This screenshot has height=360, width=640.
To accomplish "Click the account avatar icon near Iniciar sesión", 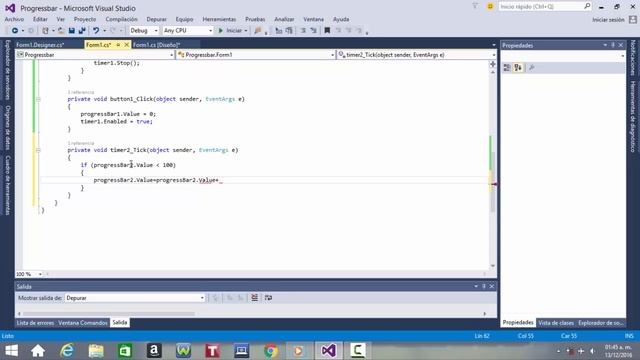I will pyautogui.click(x=633, y=19).
